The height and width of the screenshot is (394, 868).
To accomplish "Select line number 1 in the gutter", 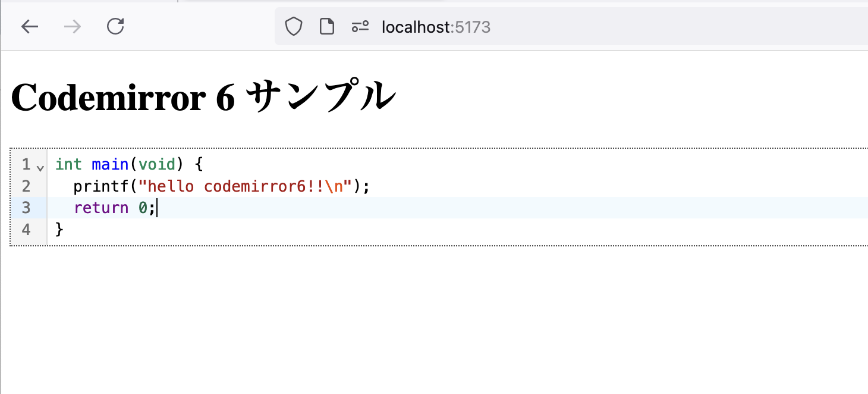I will click(26, 164).
